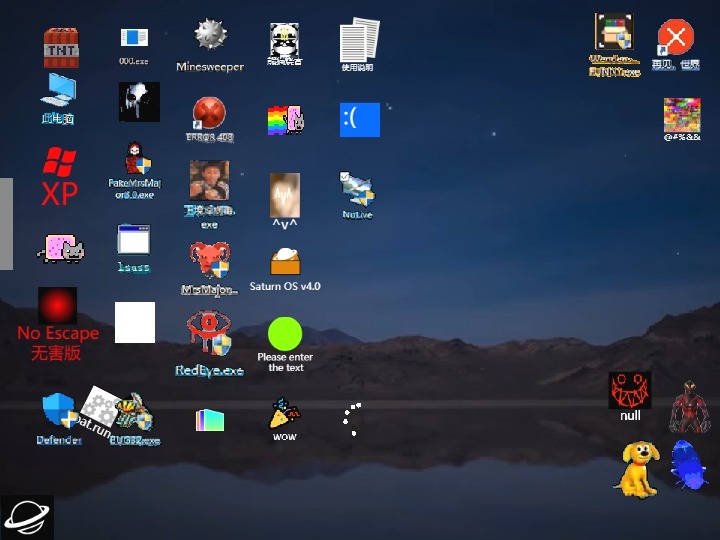Click the yellow cartoon dog icon
720x540 pixels.
[636, 468]
